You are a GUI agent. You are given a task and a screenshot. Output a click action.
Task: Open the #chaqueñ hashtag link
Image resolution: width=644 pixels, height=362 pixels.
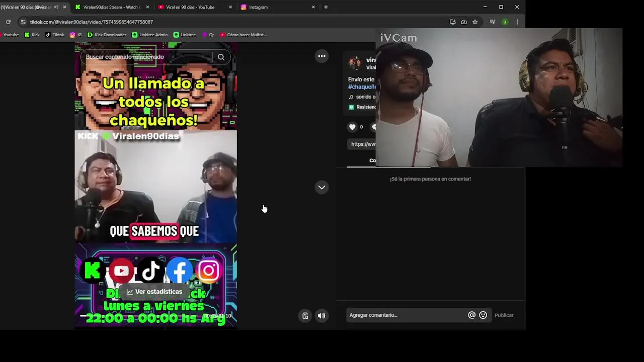[362, 87]
